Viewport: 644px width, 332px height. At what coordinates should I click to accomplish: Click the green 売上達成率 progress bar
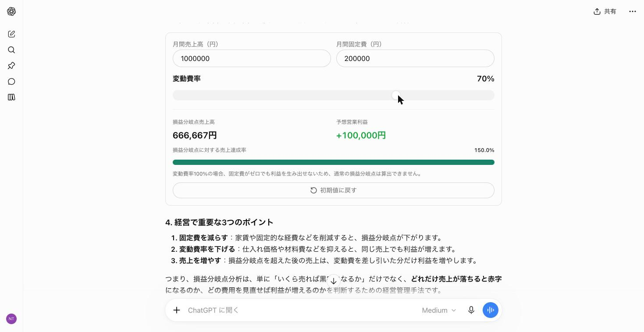(334, 162)
